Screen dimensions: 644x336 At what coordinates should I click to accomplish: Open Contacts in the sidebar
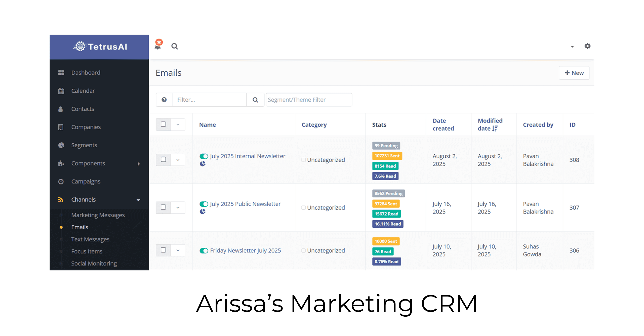[x=83, y=109]
